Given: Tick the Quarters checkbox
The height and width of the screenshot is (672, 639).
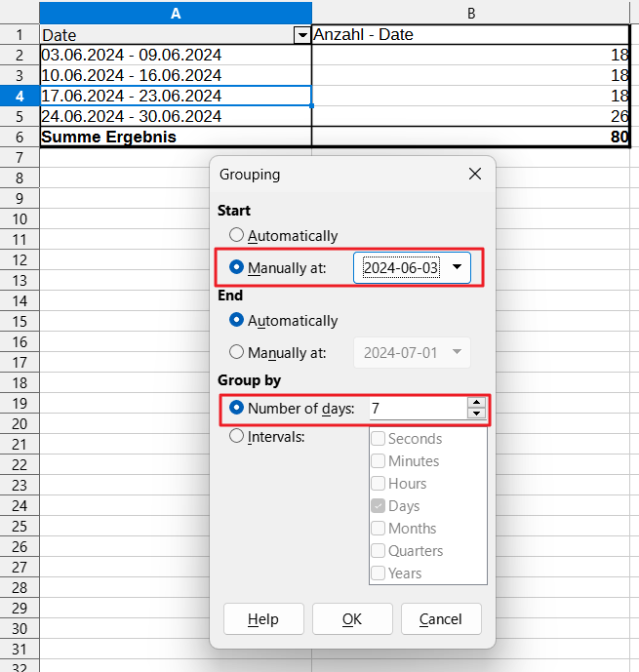Looking at the screenshot, I should click(x=378, y=551).
